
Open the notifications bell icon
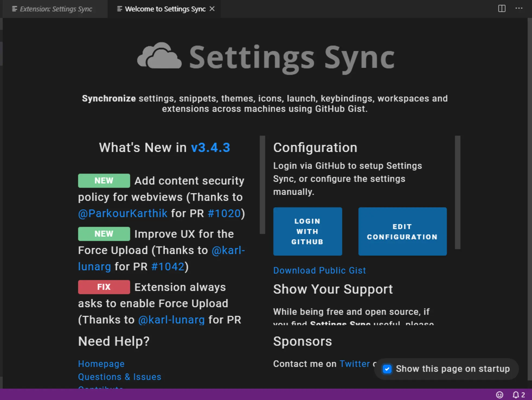(x=515, y=395)
